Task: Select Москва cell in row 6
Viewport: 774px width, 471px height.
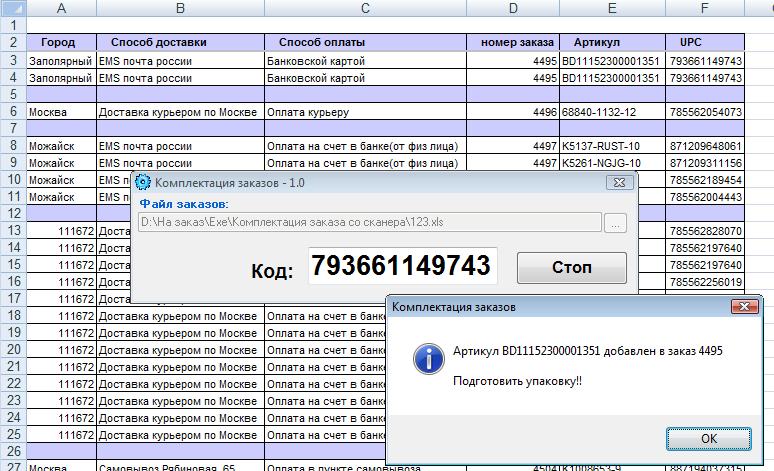Action: pos(61,112)
